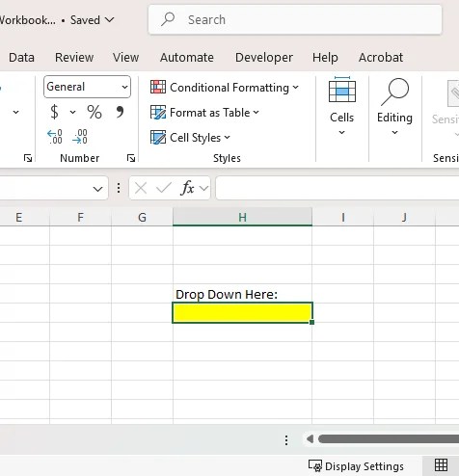Increase Decimal places in Number group
Image resolution: width=459 pixels, height=476 pixels.
coord(55,137)
